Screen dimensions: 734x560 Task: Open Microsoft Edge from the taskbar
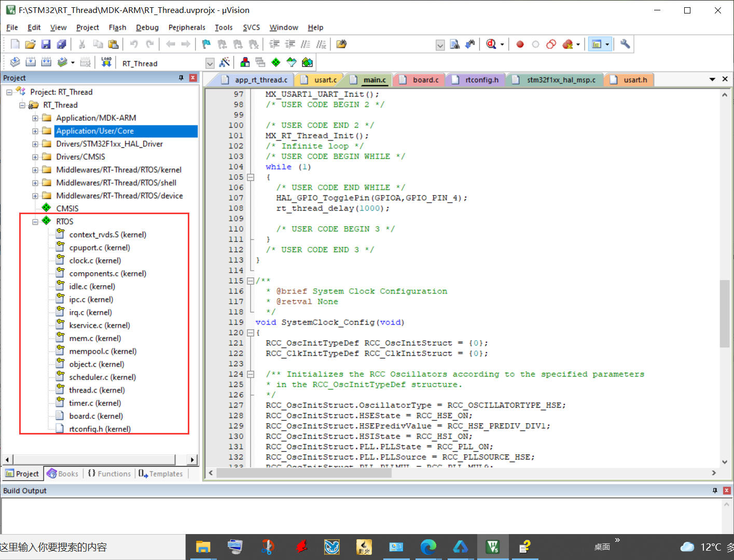click(x=428, y=547)
